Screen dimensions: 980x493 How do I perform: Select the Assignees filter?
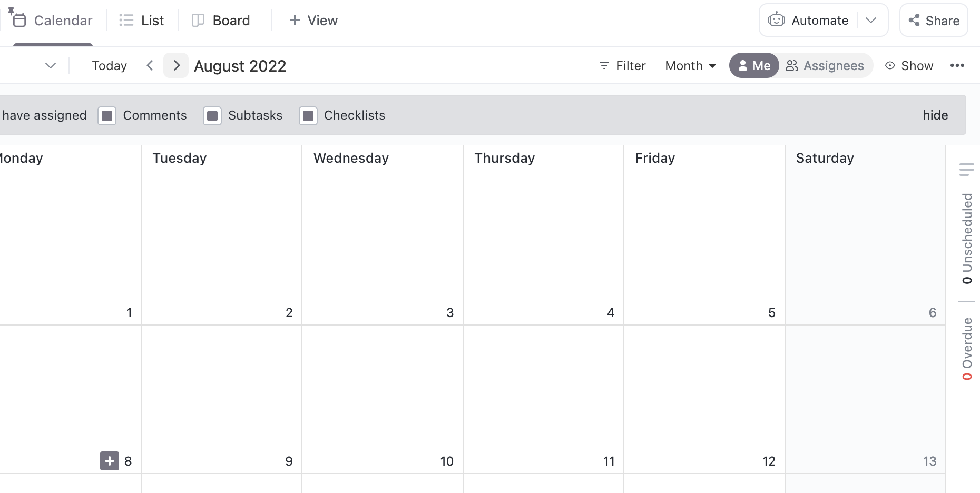pos(825,65)
